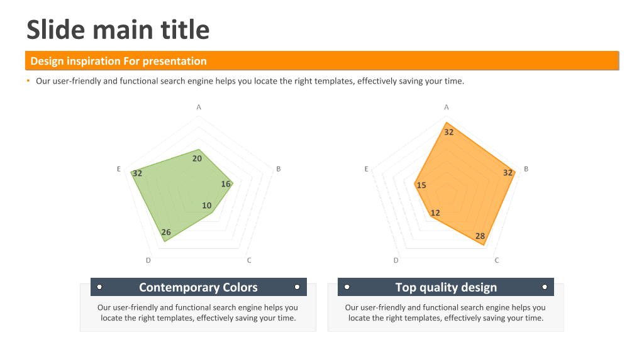Screen dimensions: 644x362
Task: Click data label 28 on orange chart
Action: [480, 236]
